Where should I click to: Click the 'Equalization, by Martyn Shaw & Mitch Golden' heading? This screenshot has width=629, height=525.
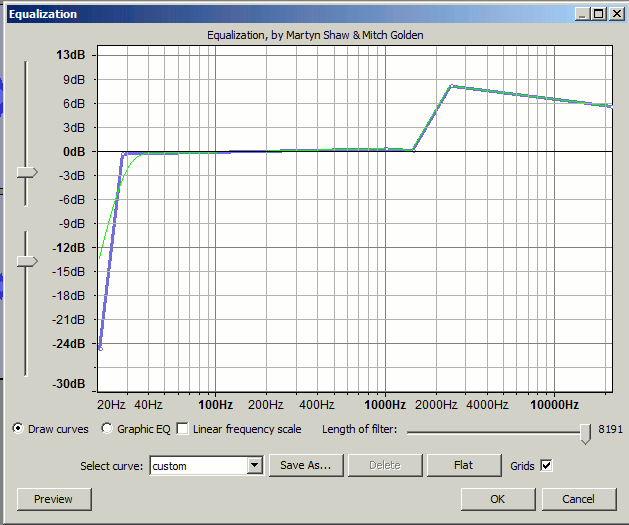[315, 35]
